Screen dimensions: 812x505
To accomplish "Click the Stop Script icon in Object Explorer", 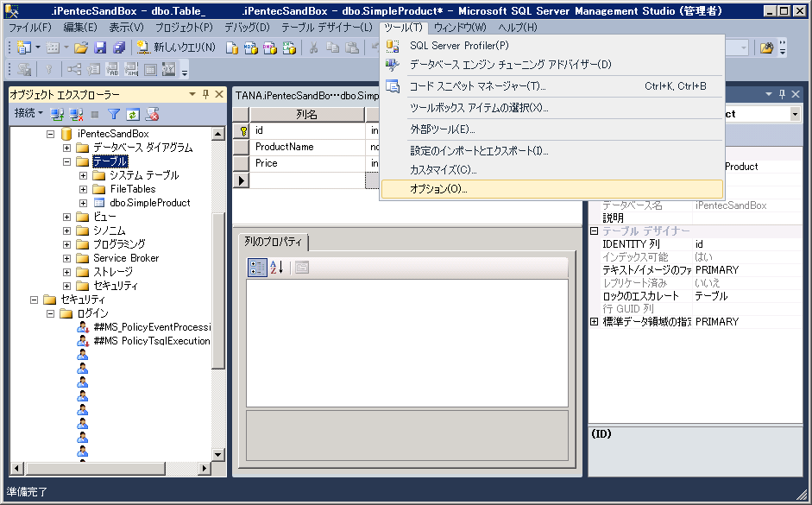I will coord(152,114).
